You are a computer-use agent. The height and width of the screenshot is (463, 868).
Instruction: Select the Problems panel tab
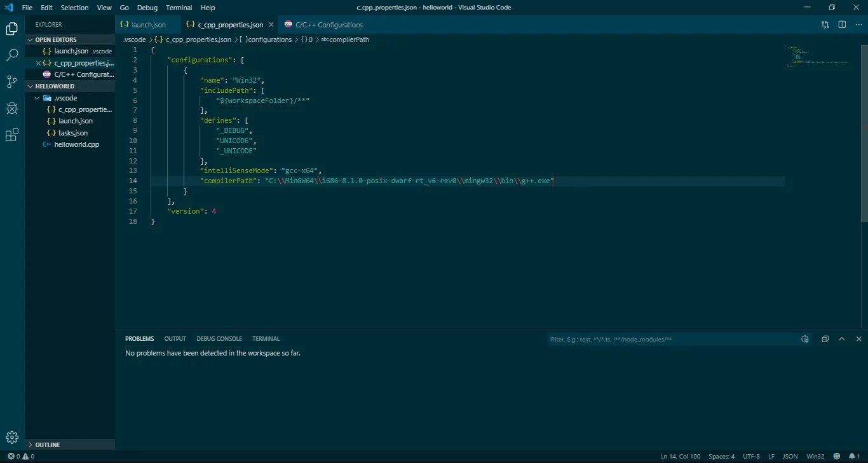[139, 339]
